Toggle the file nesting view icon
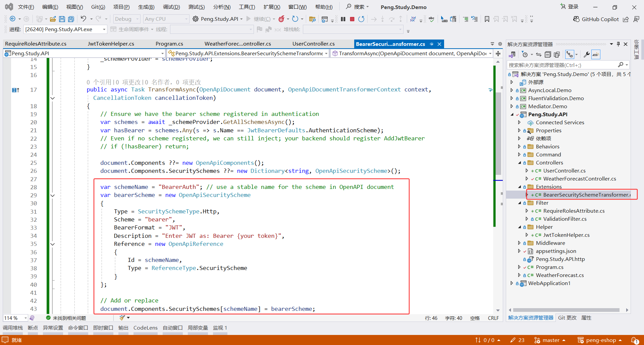This screenshot has width=644, height=345. [570, 54]
